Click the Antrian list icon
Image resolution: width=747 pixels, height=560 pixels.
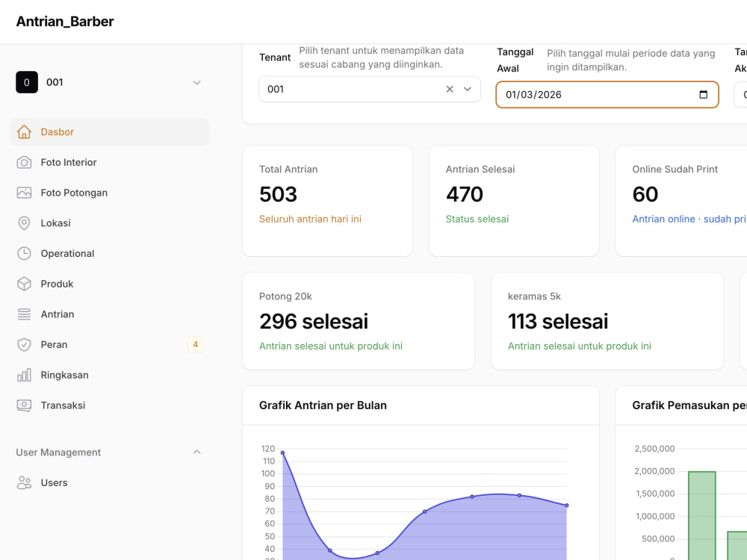(24, 314)
